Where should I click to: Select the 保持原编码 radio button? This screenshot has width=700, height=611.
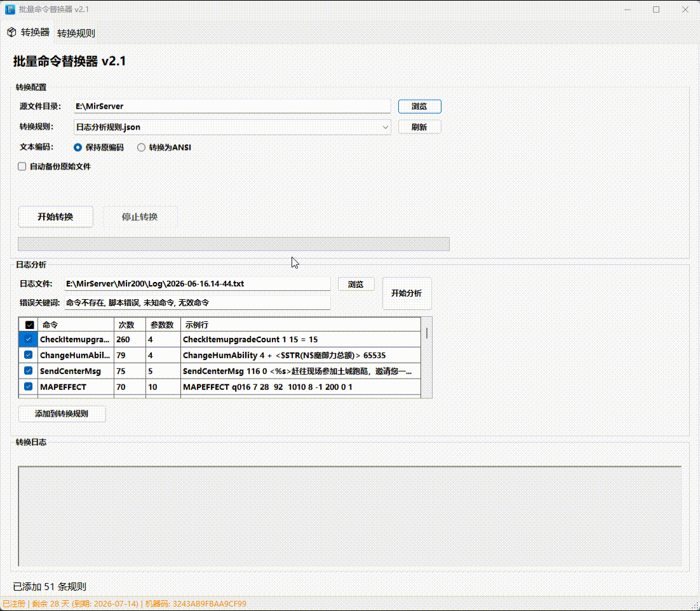77,147
